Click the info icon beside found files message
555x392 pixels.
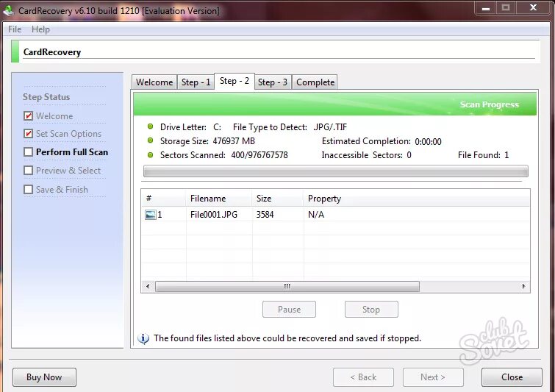(143, 338)
